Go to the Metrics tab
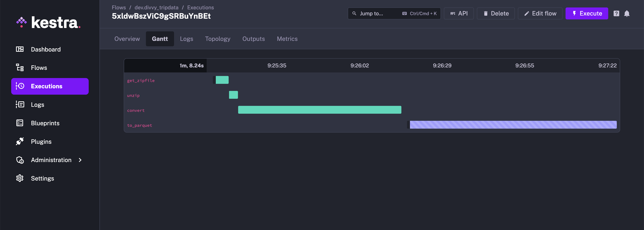The image size is (644, 230). (x=287, y=39)
